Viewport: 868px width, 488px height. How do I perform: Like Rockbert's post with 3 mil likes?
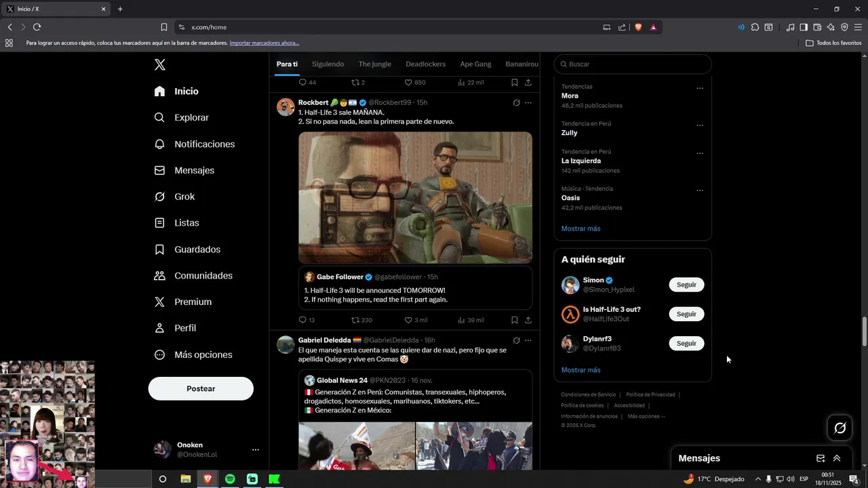[416, 320]
